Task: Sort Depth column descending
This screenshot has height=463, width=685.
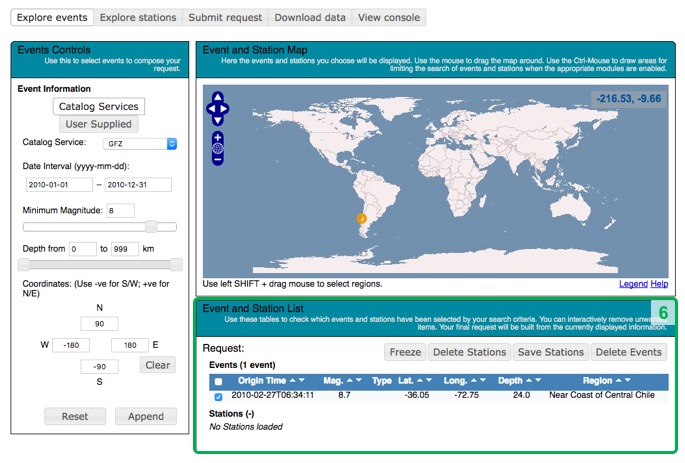Action: [x=538, y=380]
